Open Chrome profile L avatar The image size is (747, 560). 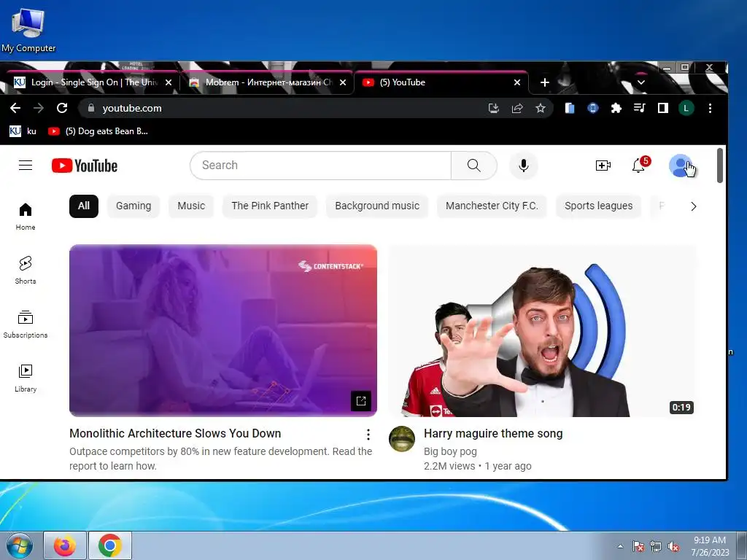[686, 108]
